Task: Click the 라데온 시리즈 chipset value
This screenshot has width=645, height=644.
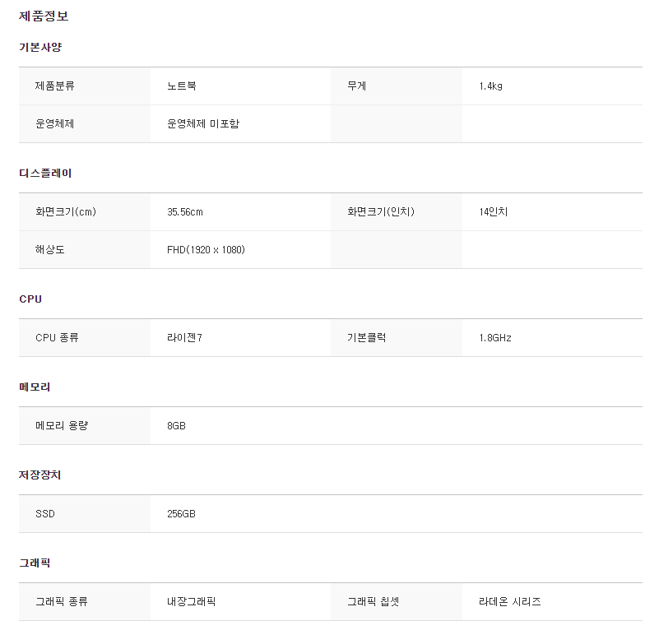Action: 510,602
